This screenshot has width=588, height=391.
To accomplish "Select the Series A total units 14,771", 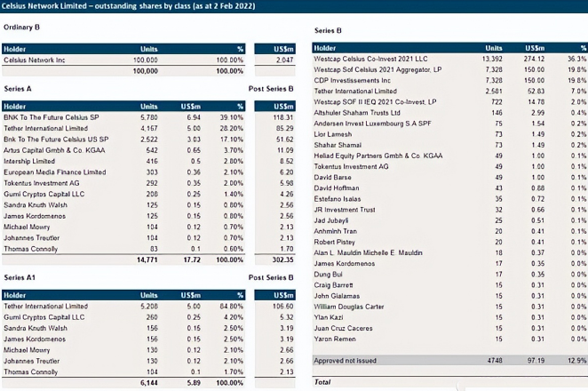I will tap(147, 259).
